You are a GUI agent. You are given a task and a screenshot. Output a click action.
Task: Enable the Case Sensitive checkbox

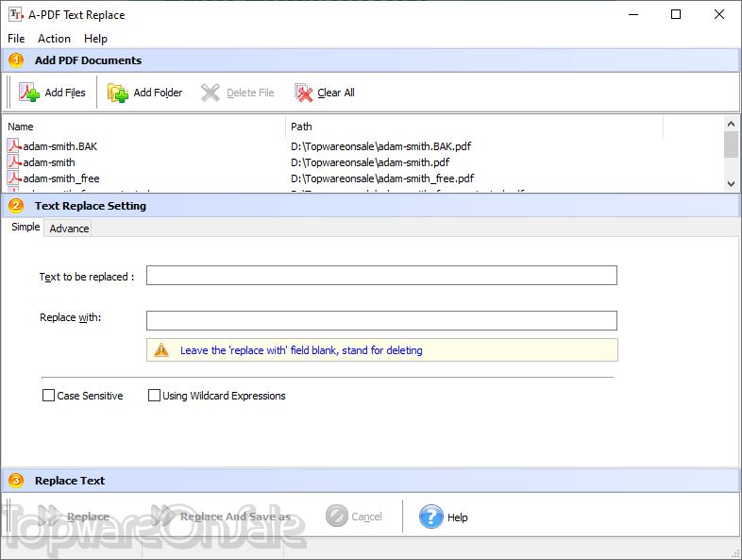(x=48, y=396)
